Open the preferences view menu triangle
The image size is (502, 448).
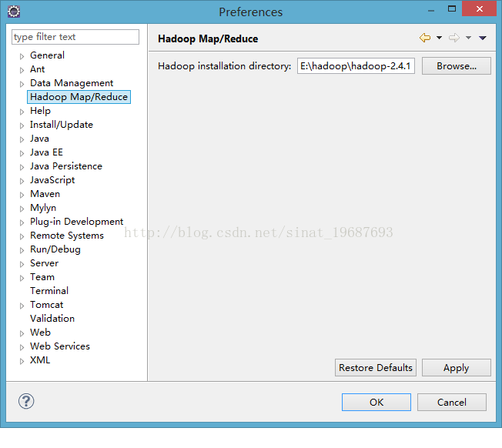(483, 38)
